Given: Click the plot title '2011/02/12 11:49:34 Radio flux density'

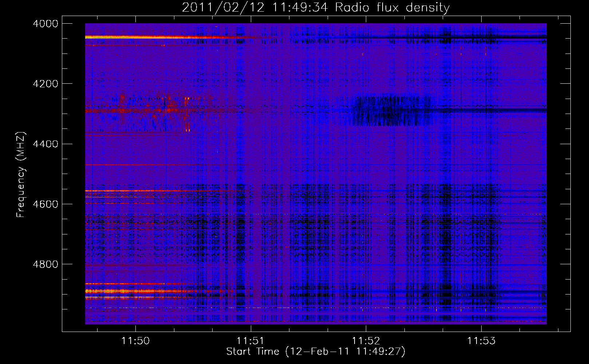Looking at the screenshot, I should pos(316,7).
